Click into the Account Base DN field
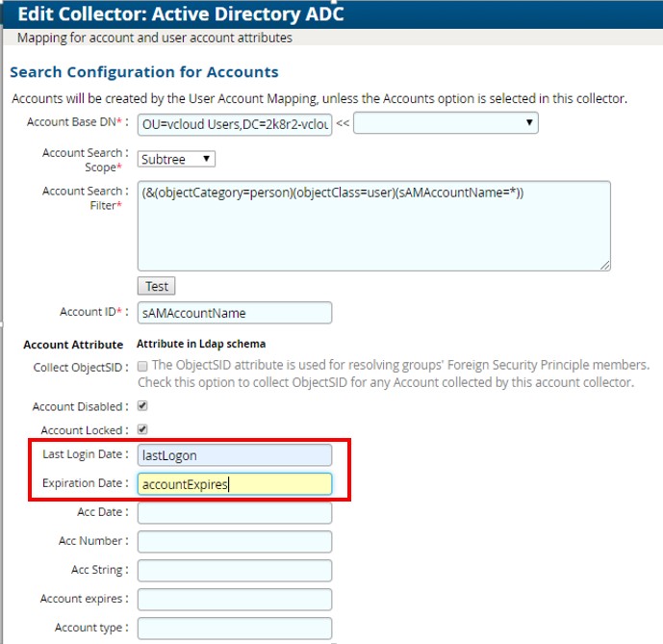663x644 pixels. tap(235, 124)
